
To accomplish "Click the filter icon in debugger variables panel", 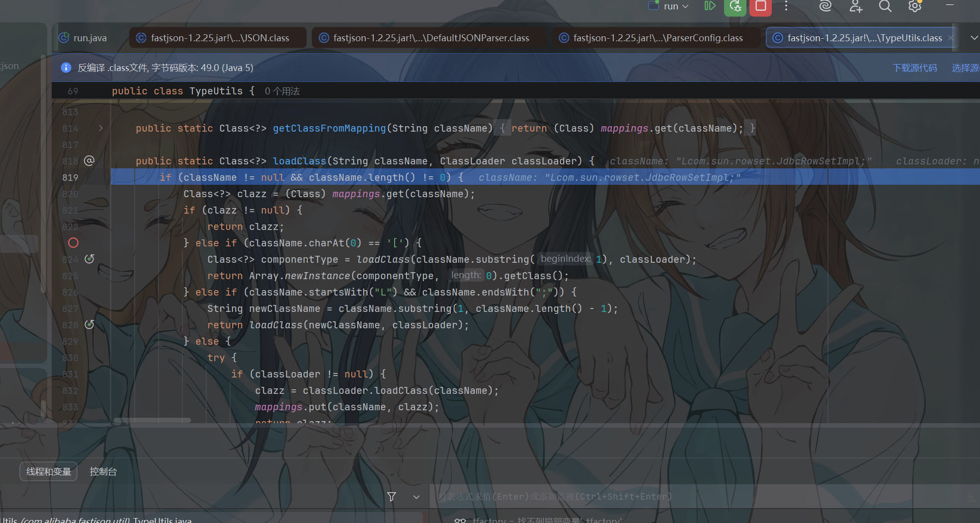I will click(392, 497).
